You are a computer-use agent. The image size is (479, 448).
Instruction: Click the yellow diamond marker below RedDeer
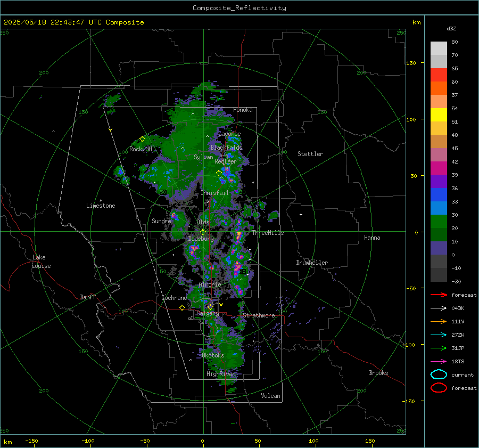point(219,173)
